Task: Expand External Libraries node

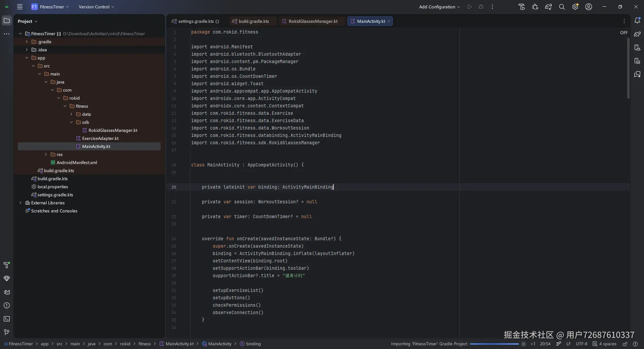Action: pos(20,203)
